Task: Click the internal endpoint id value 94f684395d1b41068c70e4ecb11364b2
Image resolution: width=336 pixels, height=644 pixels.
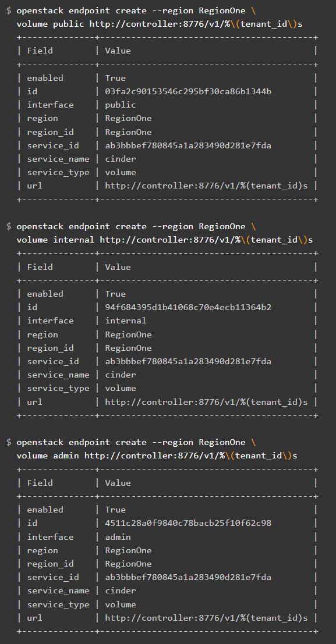Action: point(188,307)
